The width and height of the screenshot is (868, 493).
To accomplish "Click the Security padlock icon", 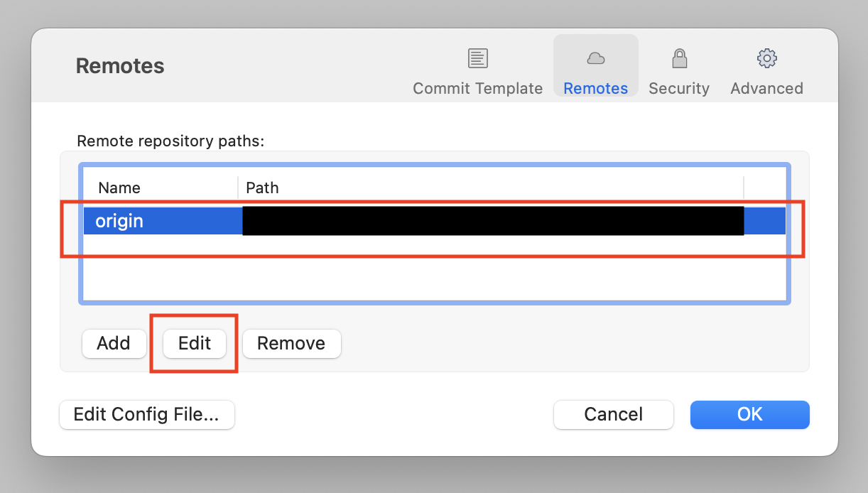I will pos(679,58).
